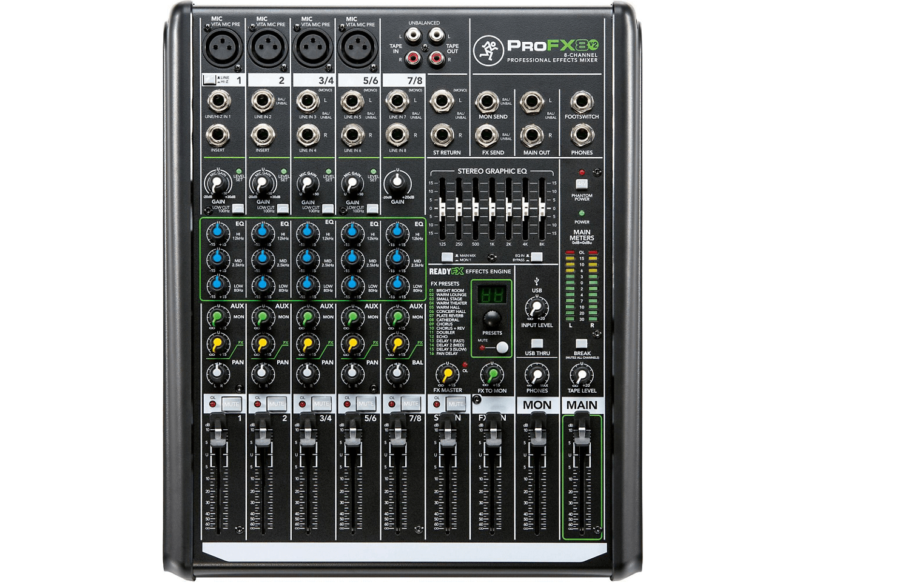Engage the 48V phantom power switch
This screenshot has width=908, height=588.
coord(582,184)
